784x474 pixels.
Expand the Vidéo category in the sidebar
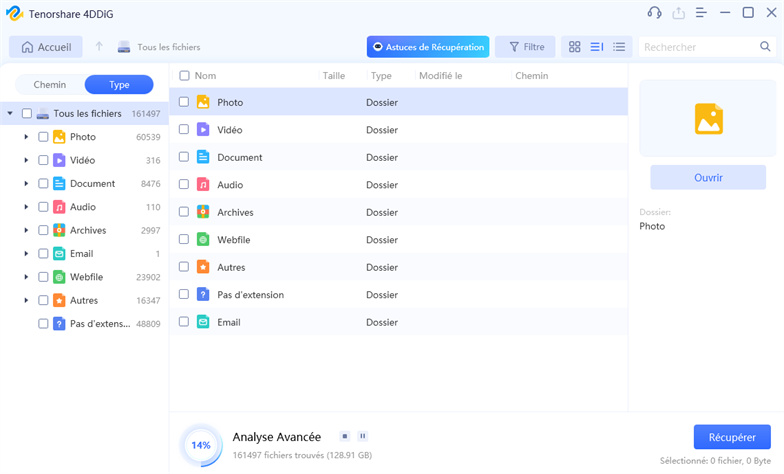(26, 160)
